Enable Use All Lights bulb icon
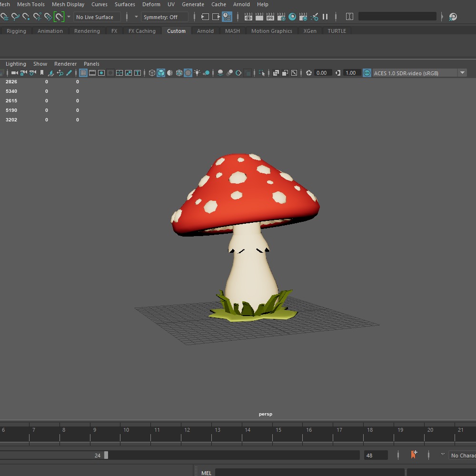The image size is (476, 476). pos(197,73)
